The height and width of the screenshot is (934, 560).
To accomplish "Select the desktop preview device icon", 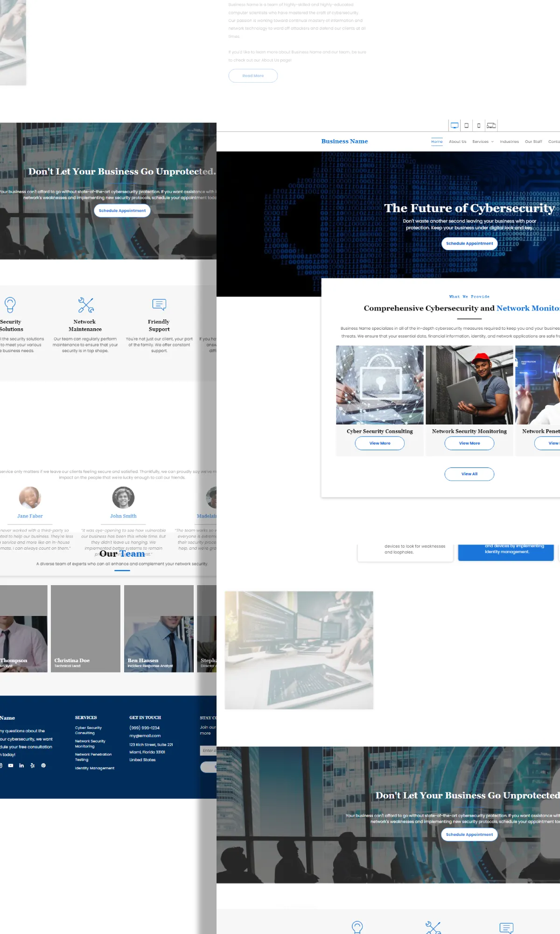I will coord(454,126).
